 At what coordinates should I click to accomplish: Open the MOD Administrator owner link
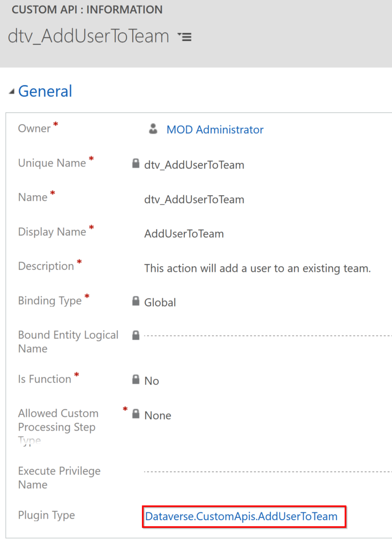tap(215, 129)
